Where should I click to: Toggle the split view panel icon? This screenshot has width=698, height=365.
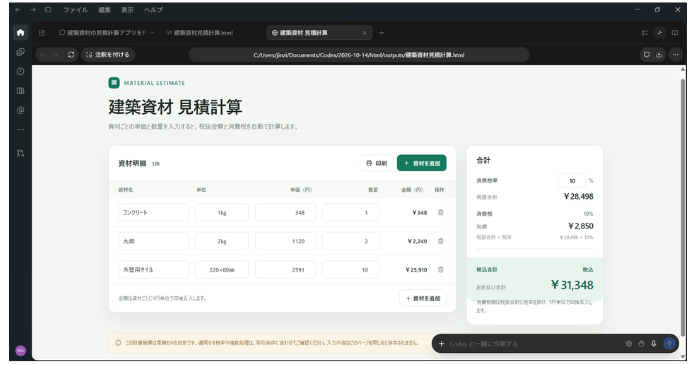(675, 32)
